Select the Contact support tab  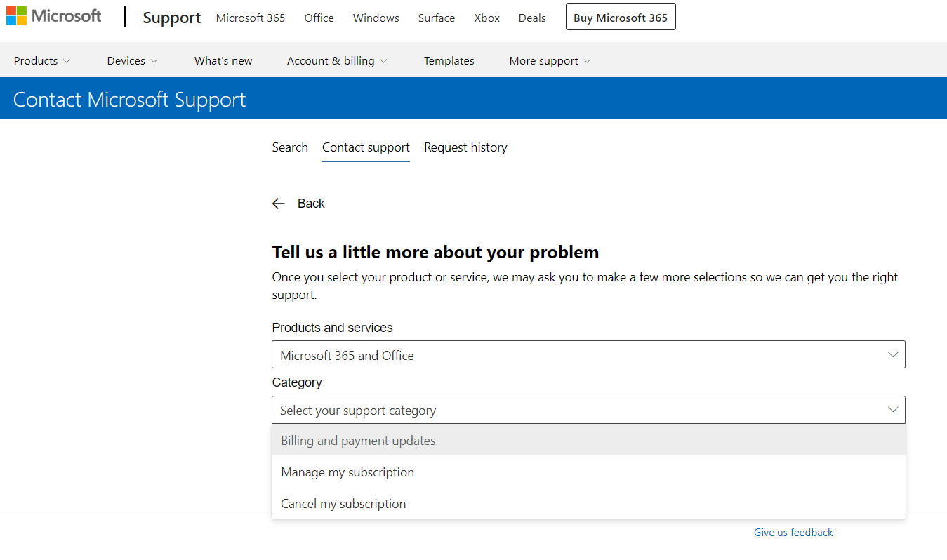[x=366, y=147]
